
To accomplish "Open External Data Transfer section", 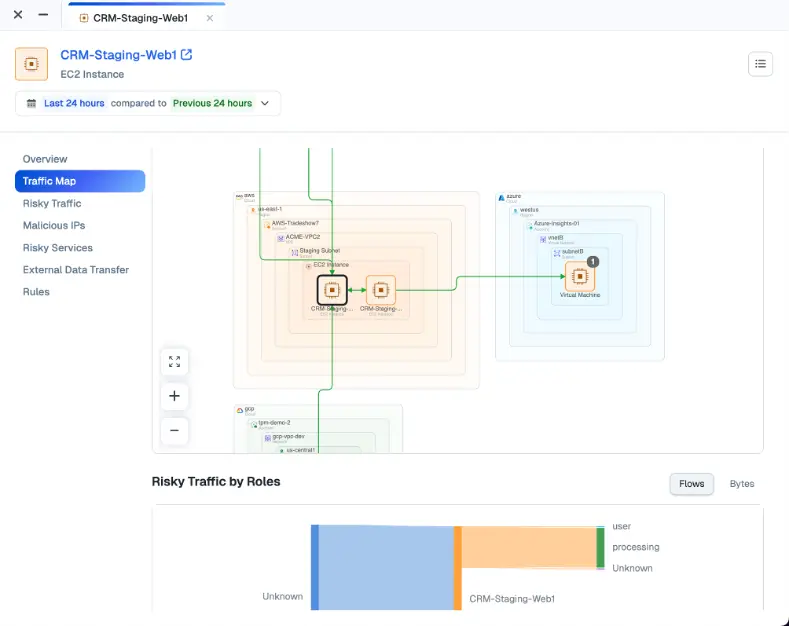I will pos(76,270).
